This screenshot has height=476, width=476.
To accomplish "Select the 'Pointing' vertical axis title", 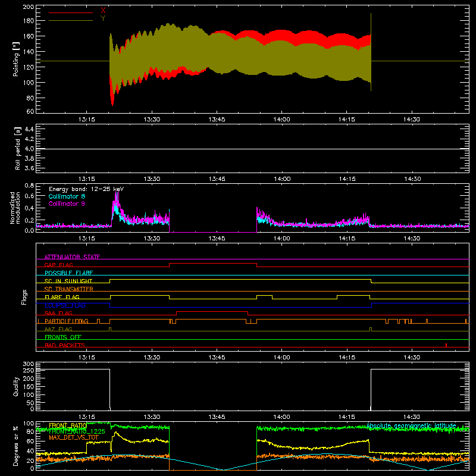I will 16,59.
